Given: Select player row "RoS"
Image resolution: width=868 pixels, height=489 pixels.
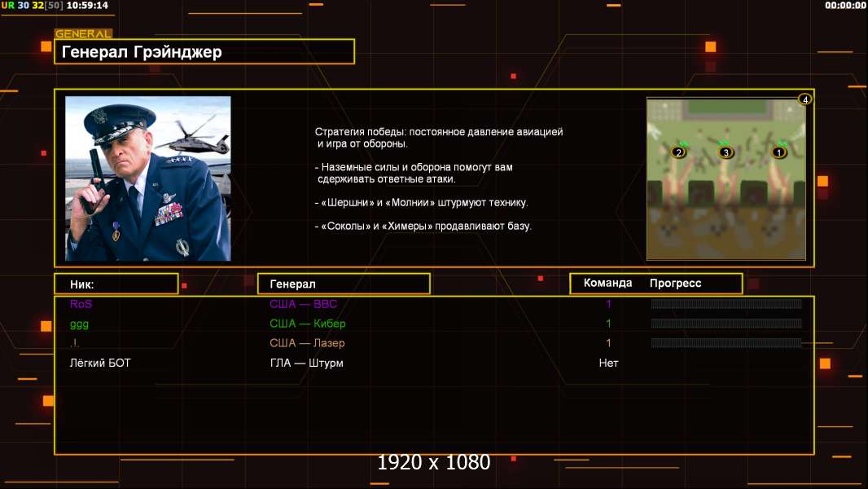Looking at the screenshot, I should pos(434,304).
